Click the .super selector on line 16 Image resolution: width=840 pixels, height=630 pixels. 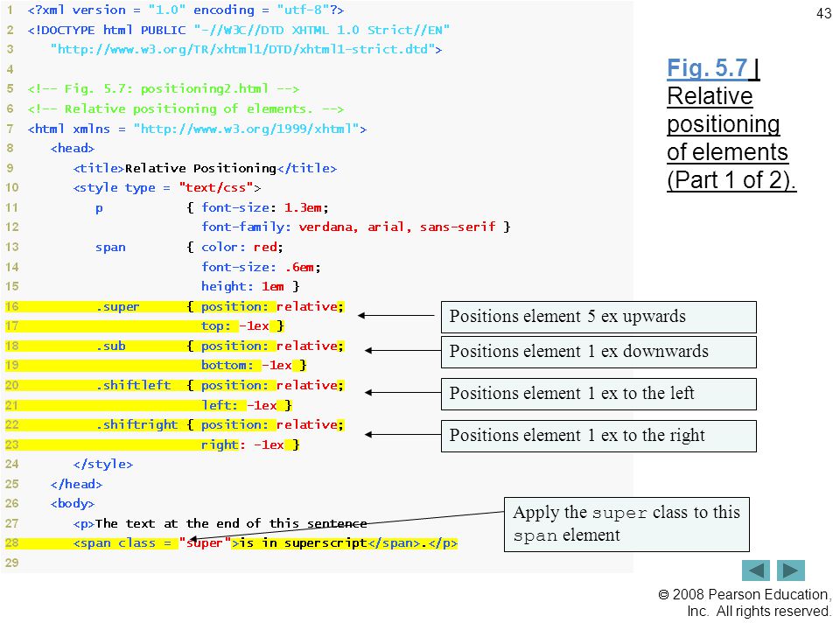coord(117,306)
